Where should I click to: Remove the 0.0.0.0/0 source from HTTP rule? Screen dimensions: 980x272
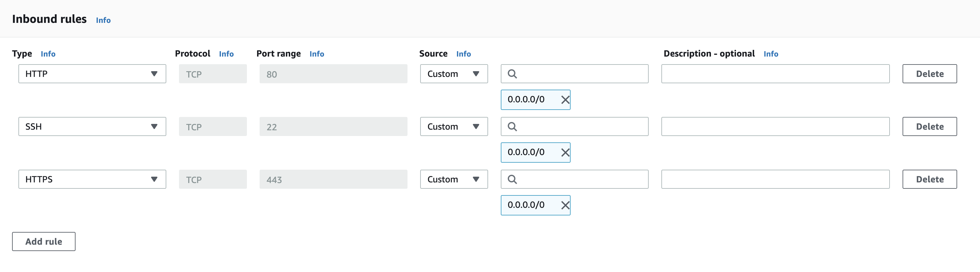pos(565,100)
